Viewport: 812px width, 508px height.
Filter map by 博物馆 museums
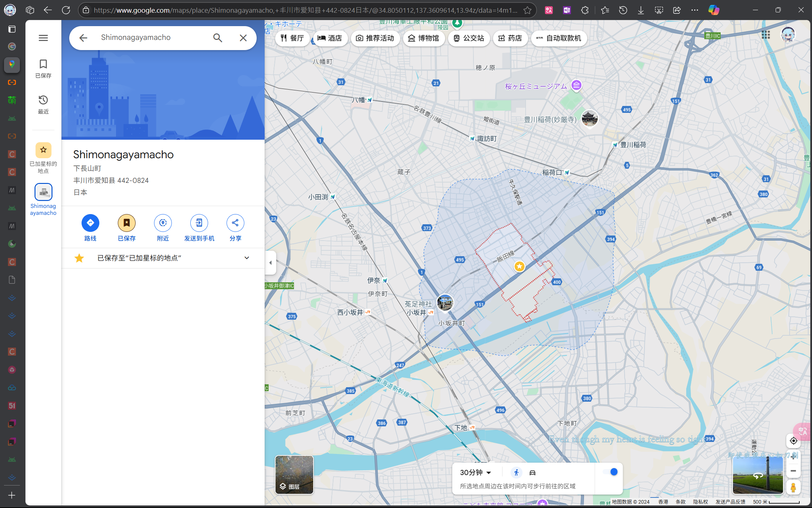tap(423, 38)
